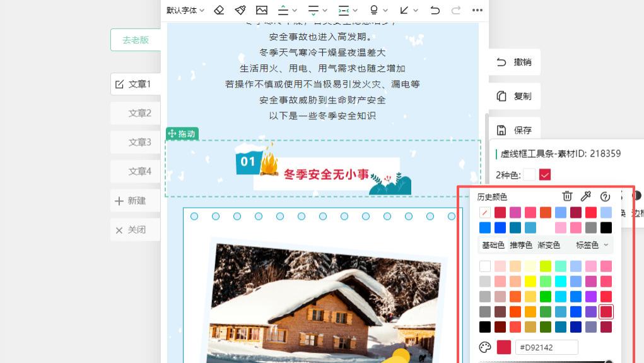Screen dimensions: 644x363
Task: Open 文章3 in the sidebar
Action: point(136,142)
